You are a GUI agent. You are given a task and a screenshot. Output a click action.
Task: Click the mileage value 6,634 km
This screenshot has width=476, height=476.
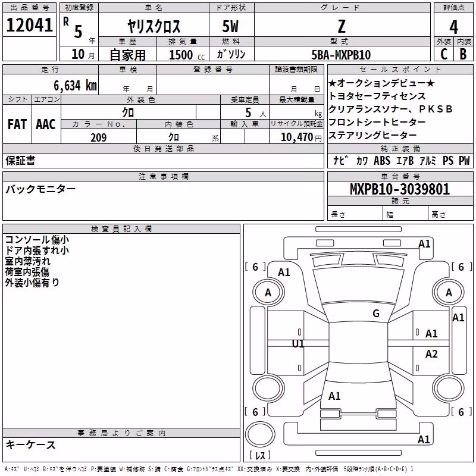coord(76,86)
